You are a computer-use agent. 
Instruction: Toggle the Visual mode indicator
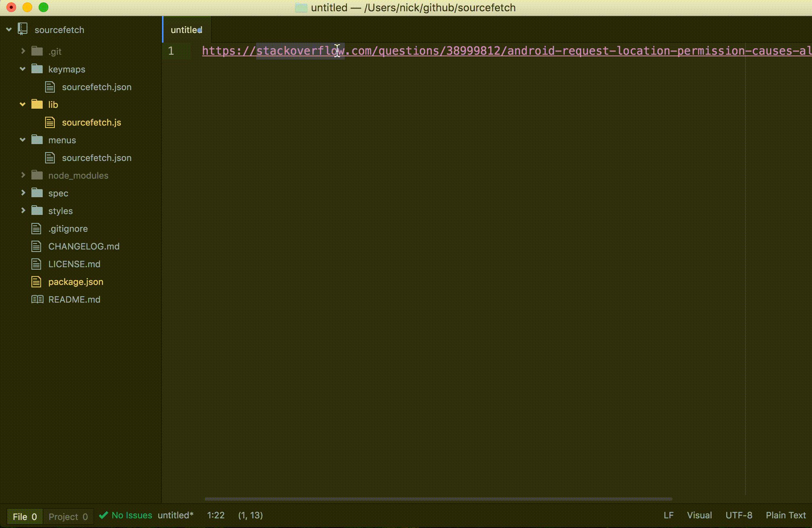click(699, 515)
